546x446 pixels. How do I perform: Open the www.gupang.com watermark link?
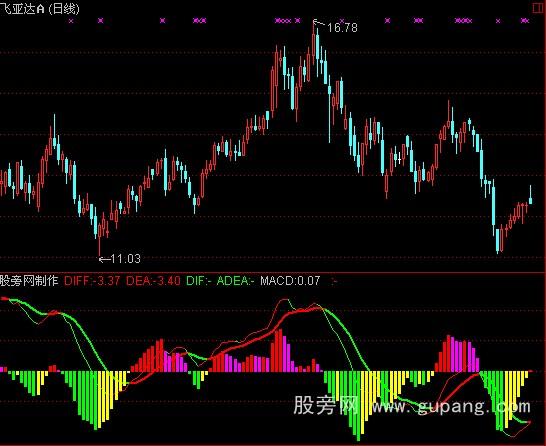[x=451, y=406]
